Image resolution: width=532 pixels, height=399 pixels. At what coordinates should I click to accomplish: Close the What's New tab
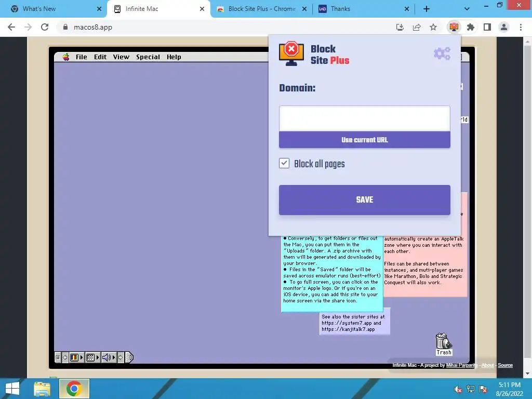pyautogui.click(x=99, y=9)
